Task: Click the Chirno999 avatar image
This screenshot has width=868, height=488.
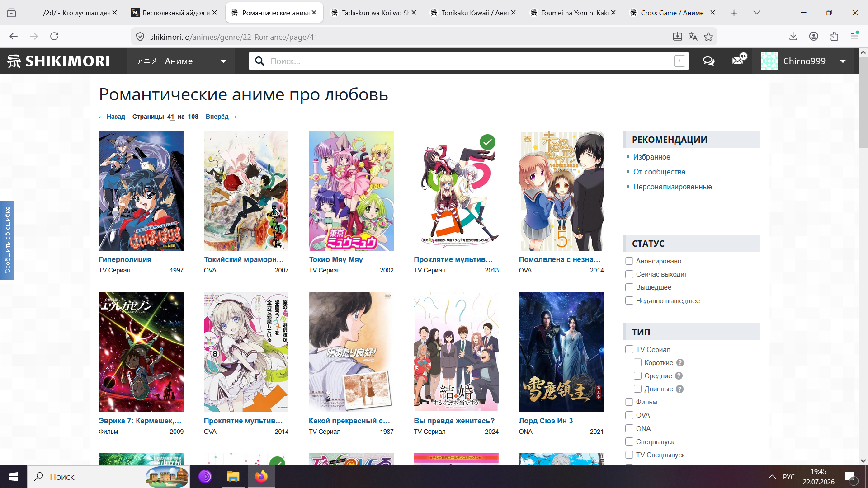Action: (x=769, y=61)
